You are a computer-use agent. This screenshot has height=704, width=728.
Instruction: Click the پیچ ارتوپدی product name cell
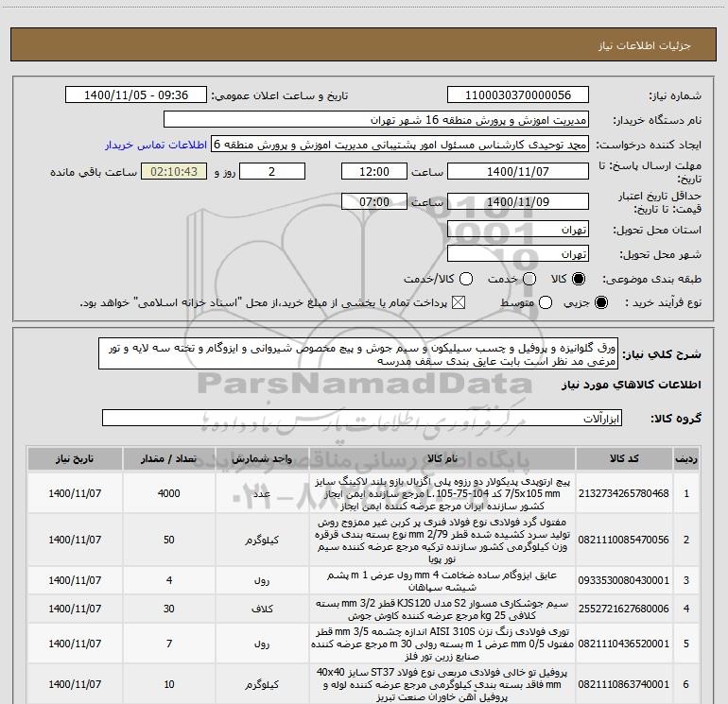[442, 493]
